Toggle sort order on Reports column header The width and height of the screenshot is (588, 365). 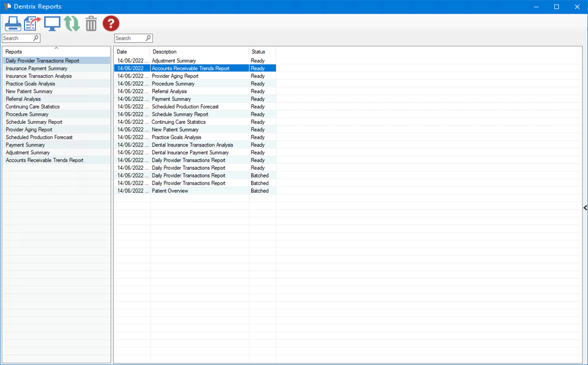tap(56, 52)
